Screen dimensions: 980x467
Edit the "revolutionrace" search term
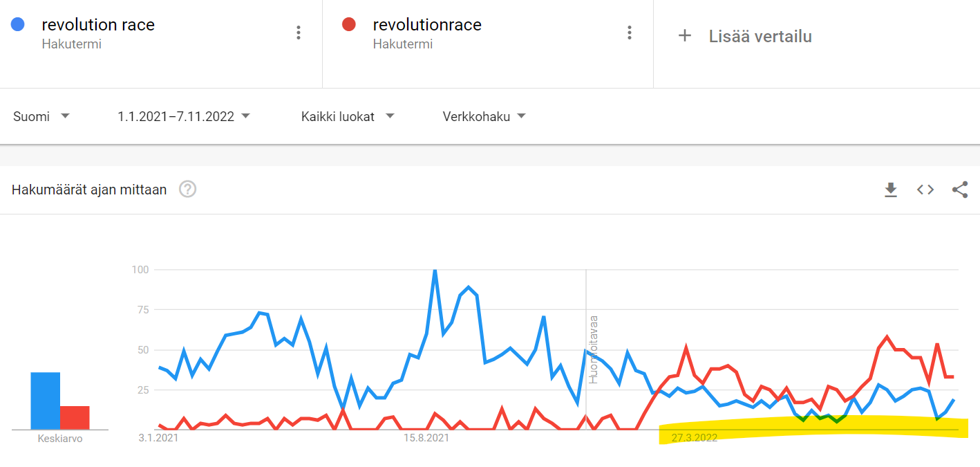427,25
